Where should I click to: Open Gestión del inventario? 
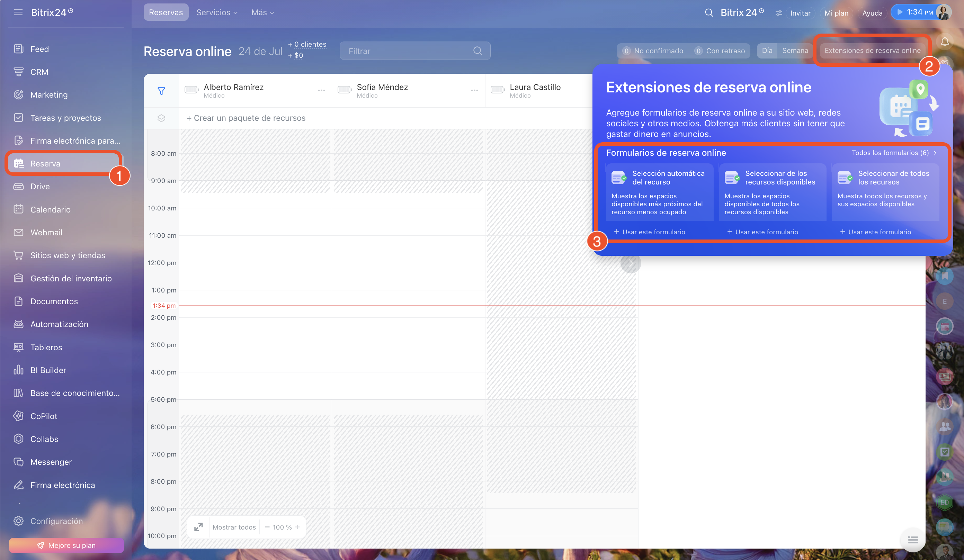tap(71, 278)
